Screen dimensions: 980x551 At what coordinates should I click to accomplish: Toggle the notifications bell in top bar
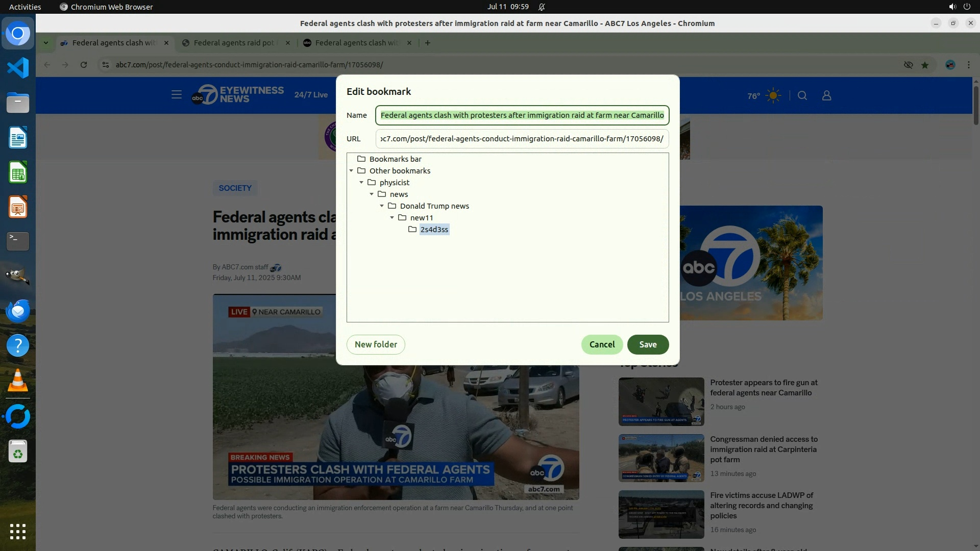pos(542,7)
